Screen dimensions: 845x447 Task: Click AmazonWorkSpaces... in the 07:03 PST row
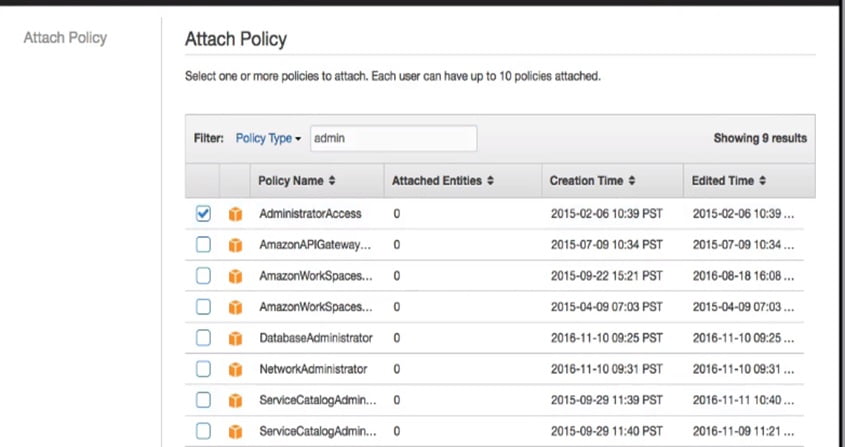coord(316,307)
